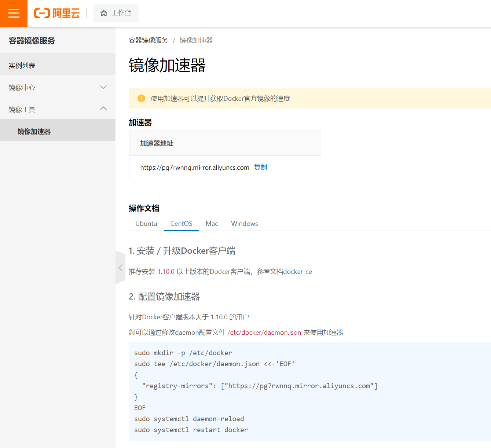This screenshot has width=491, height=448.
Task: Open the docker-ce documentation link
Action: [298, 272]
